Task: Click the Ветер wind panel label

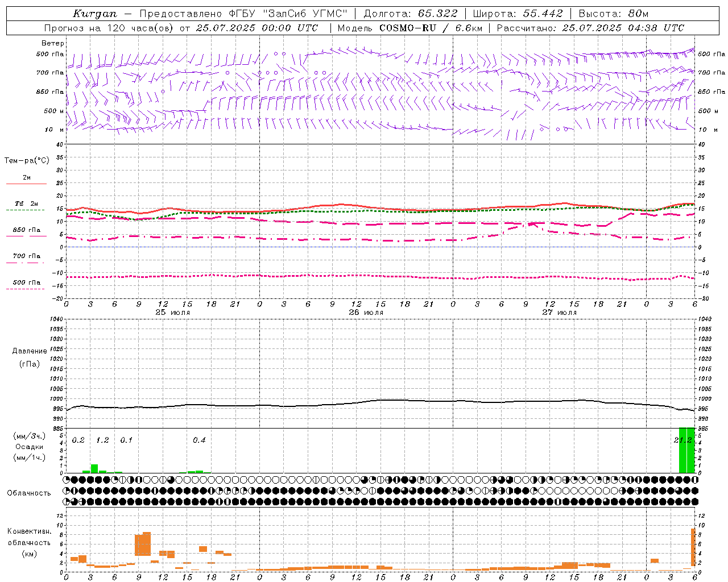Action: [x=53, y=43]
